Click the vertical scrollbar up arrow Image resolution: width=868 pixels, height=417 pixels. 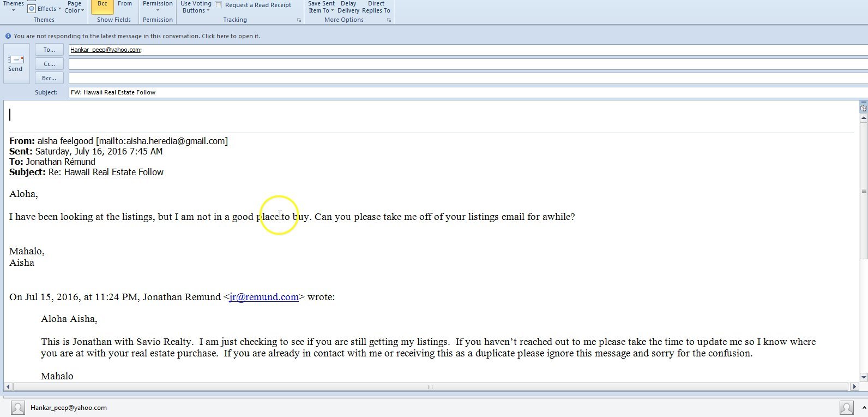[x=864, y=118]
